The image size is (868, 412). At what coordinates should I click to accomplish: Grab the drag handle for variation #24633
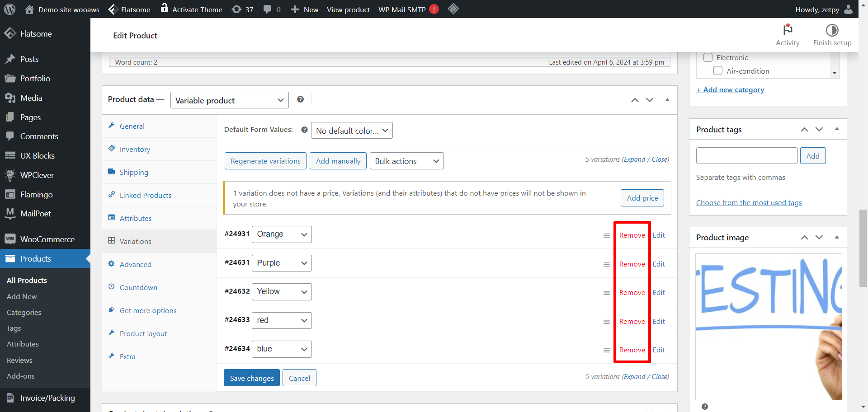click(607, 322)
